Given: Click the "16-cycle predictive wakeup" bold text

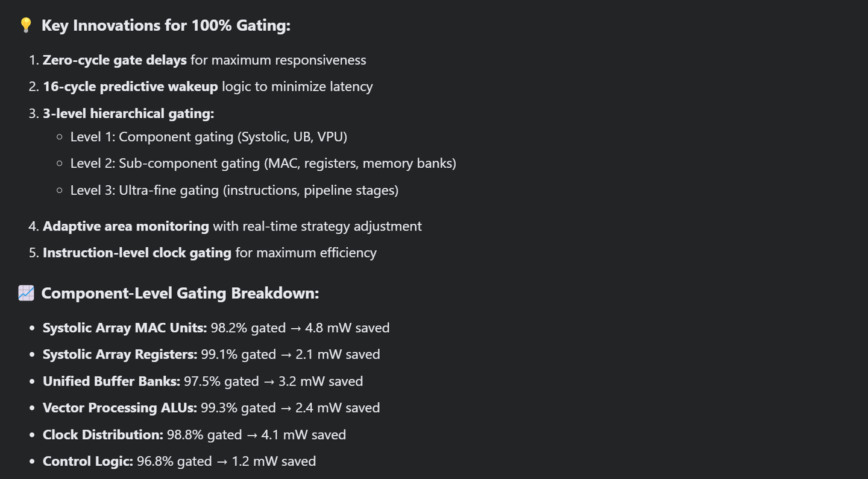Looking at the screenshot, I should (x=130, y=86).
